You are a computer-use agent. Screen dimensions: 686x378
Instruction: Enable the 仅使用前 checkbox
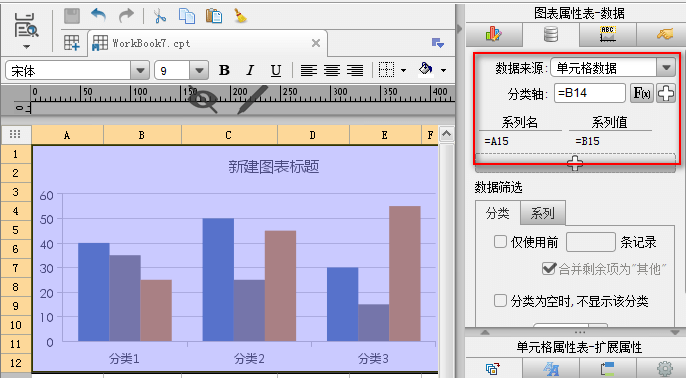(x=500, y=242)
